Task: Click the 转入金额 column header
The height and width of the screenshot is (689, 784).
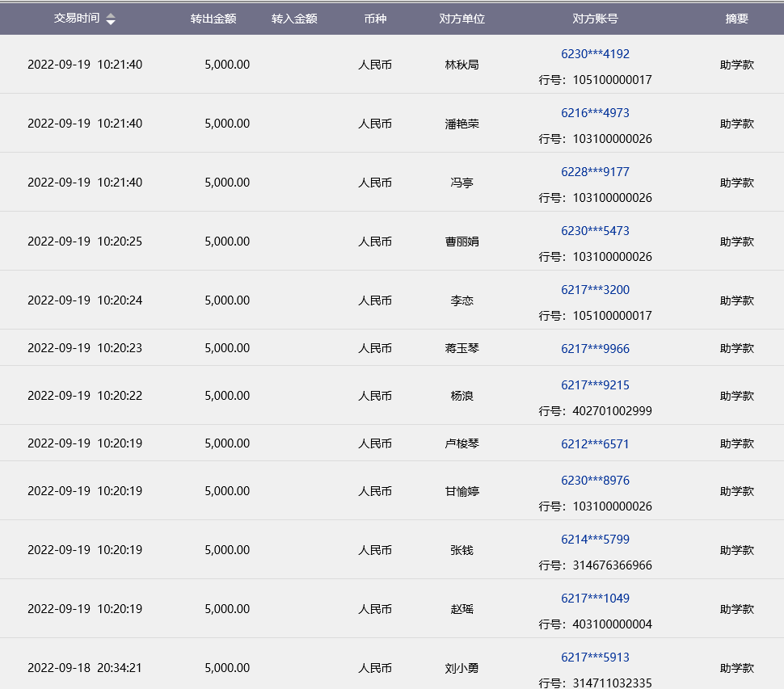Action: tap(294, 19)
